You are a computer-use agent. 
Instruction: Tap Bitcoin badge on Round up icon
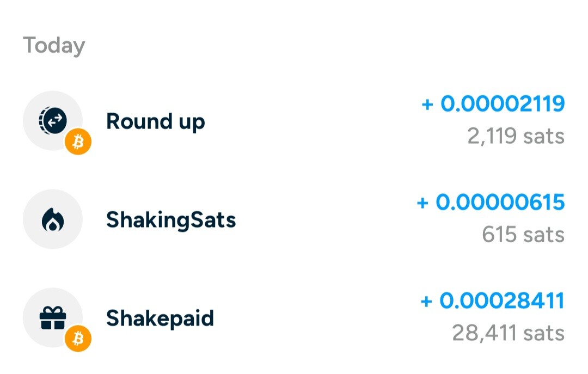coord(78,142)
